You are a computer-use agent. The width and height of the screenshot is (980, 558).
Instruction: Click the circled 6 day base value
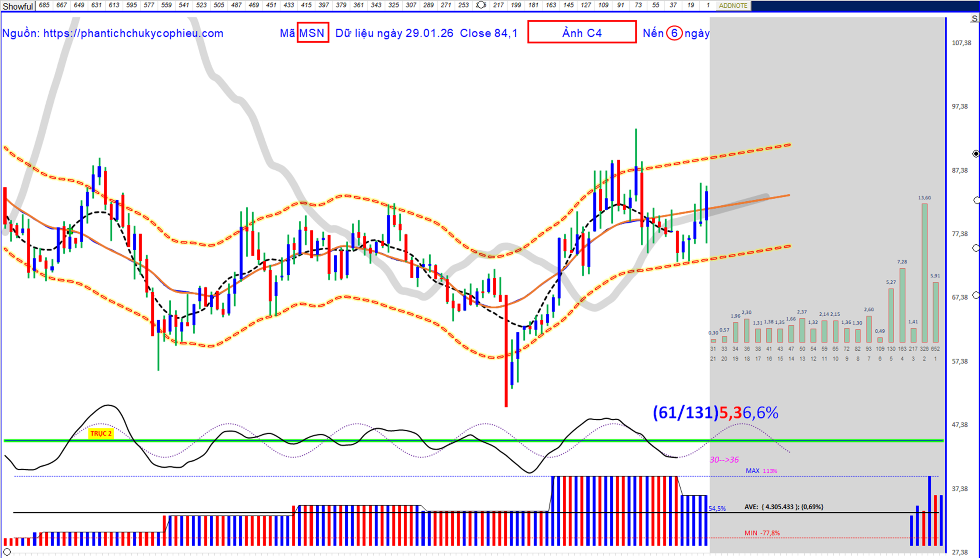coord(674,33)
